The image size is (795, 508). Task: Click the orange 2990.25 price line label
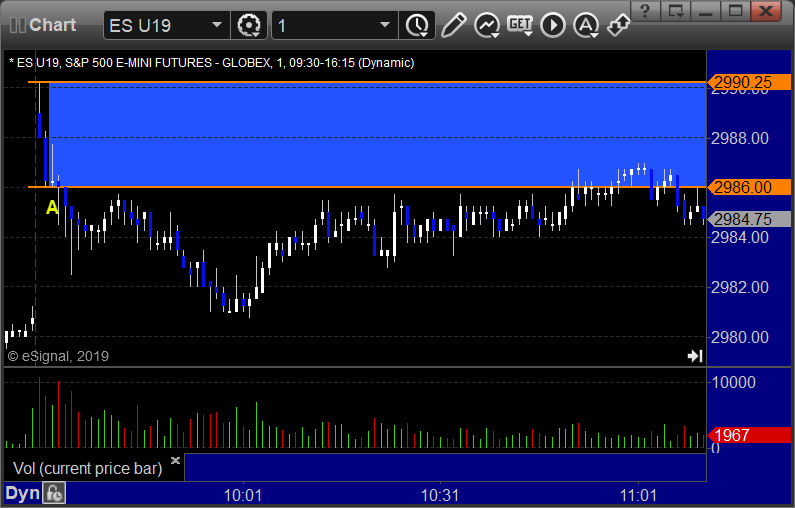click(749, 82)
